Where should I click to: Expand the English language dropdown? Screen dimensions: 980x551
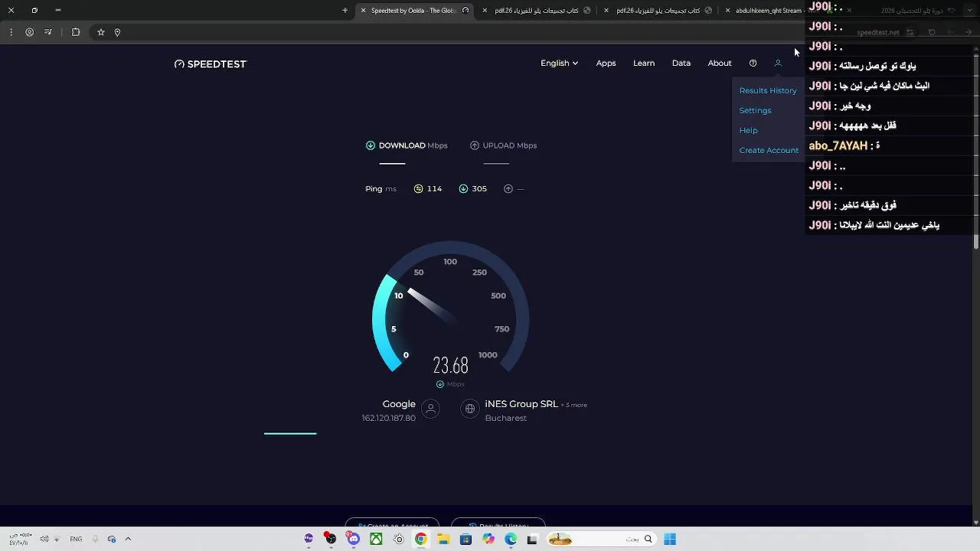[559, 64]
